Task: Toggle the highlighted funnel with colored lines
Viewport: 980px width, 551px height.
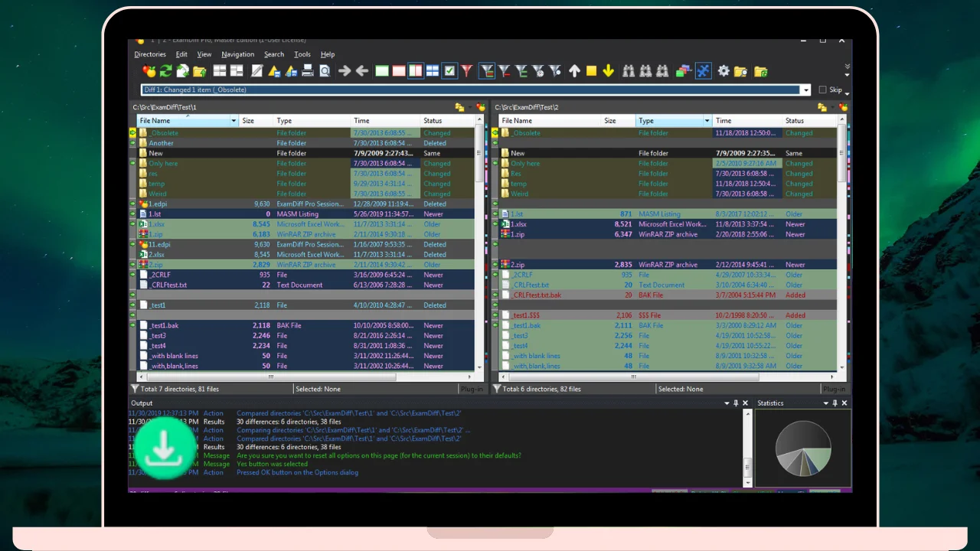Action: tap(487, 71)
